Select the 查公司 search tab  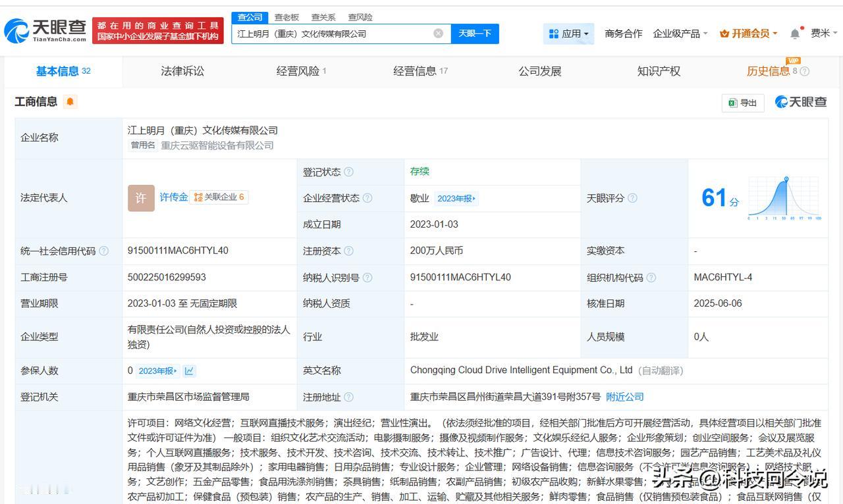(250, 17)
